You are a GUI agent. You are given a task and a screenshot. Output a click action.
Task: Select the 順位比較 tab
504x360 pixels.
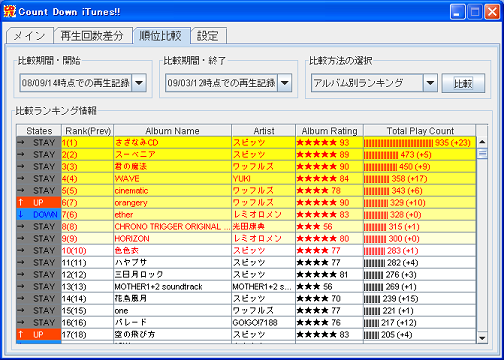coord(161,36)
